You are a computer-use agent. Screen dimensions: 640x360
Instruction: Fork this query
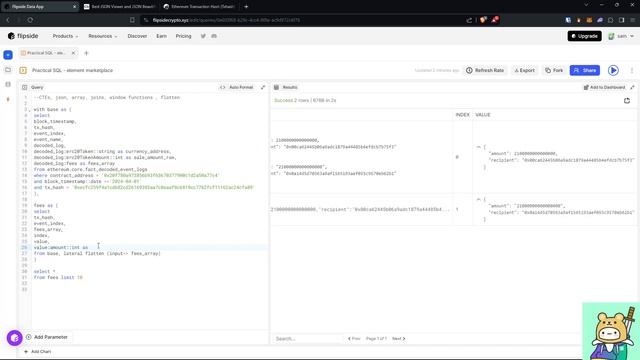click(554, 70)
